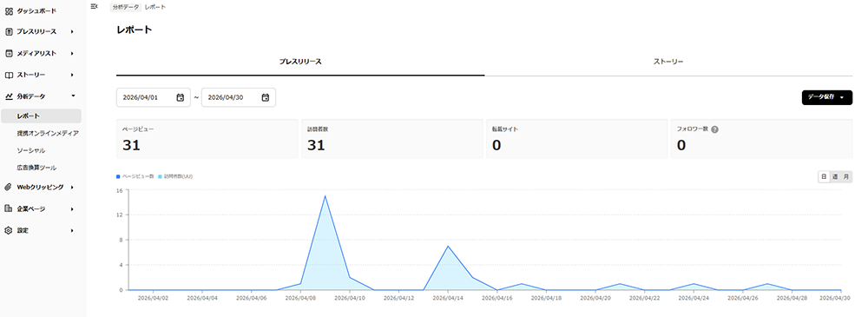
Task: Open the start date calendar icon
Action: pyautogui.click(x=180, y=97)
